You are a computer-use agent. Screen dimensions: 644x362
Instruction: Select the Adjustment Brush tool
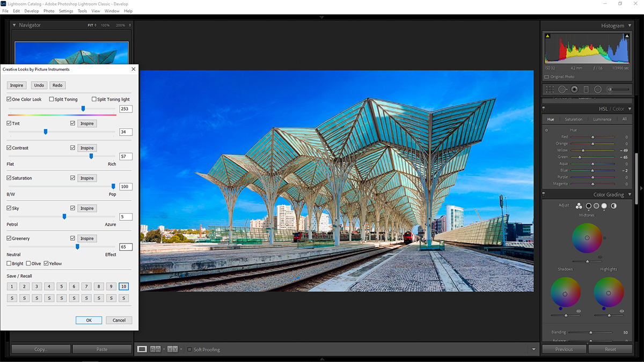(x=609, y=89)
